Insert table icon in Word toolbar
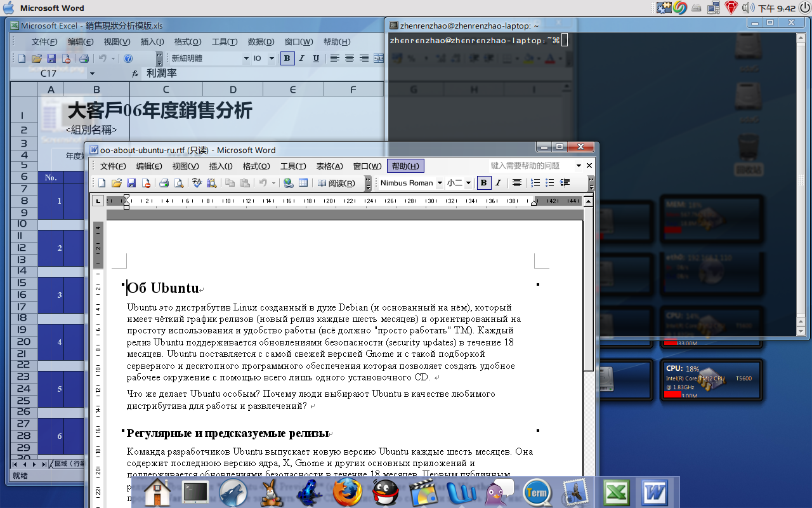The image size is (812, 508). [303, 183]
